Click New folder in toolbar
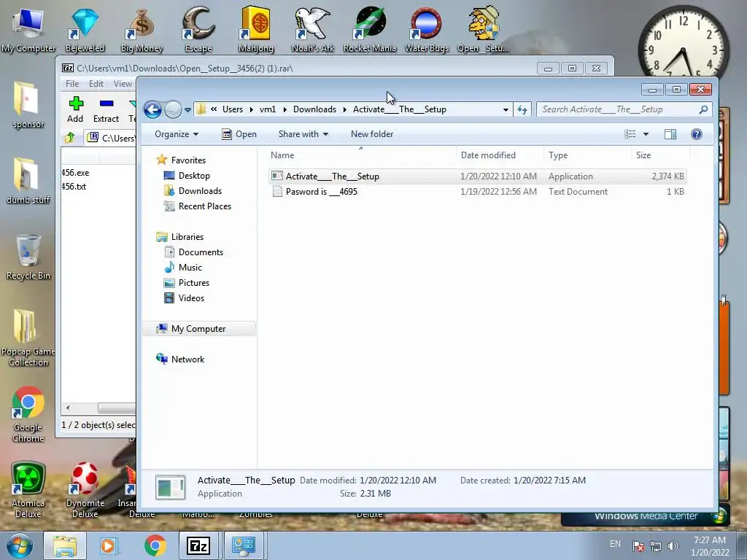The image size is (747, 560). pyautogui.click(x=372, y=134)
